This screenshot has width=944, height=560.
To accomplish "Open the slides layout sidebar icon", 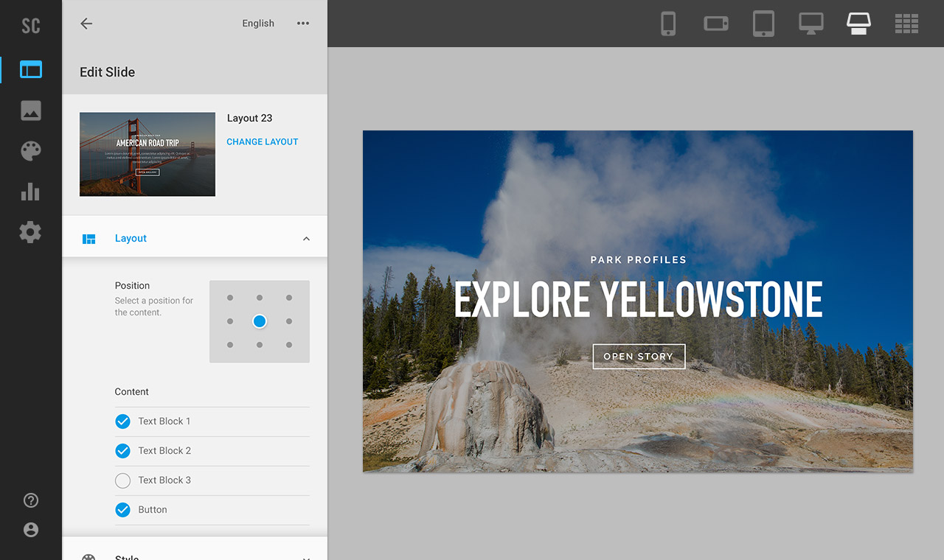I will (x=31, y=70).
